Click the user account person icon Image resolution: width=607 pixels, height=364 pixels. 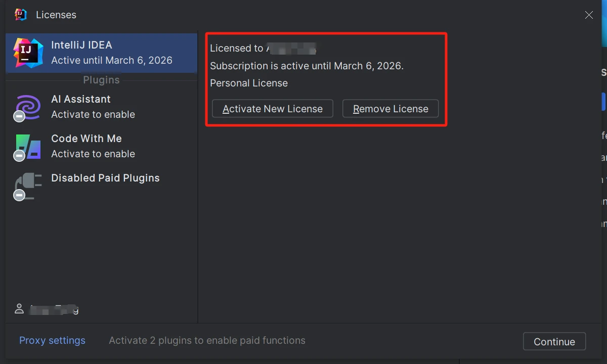pos(19,309)
